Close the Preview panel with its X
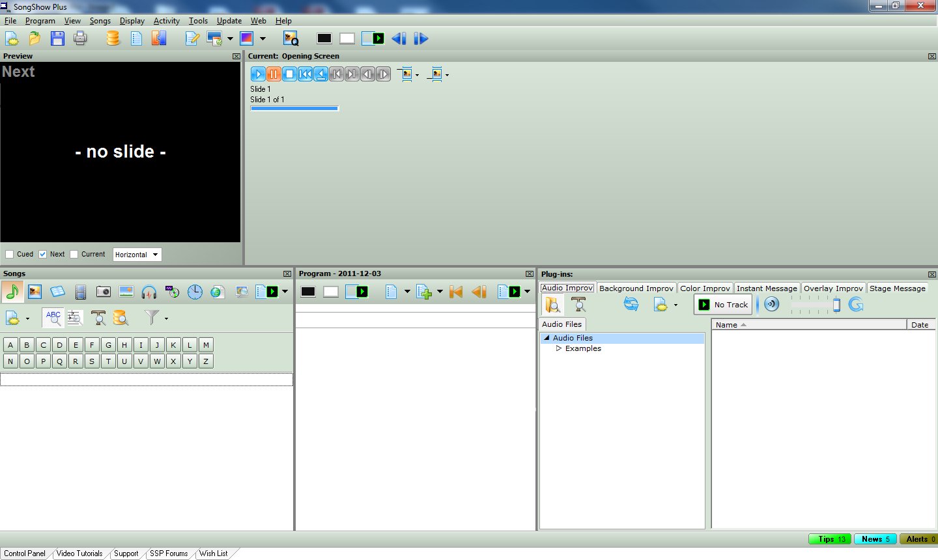938x560 pixels. click(236, 57)
